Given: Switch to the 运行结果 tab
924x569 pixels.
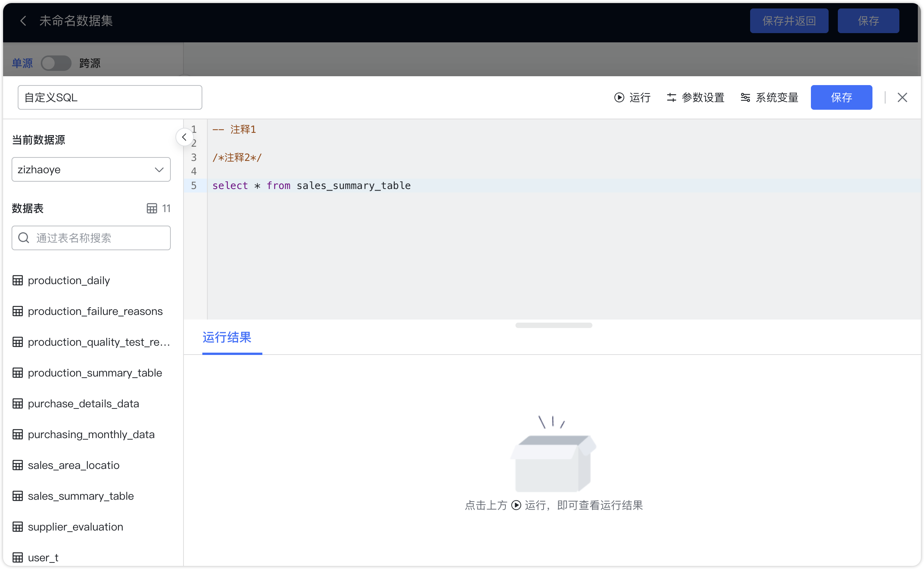Looking at the screenshot, I should click(x=227, y=337).
